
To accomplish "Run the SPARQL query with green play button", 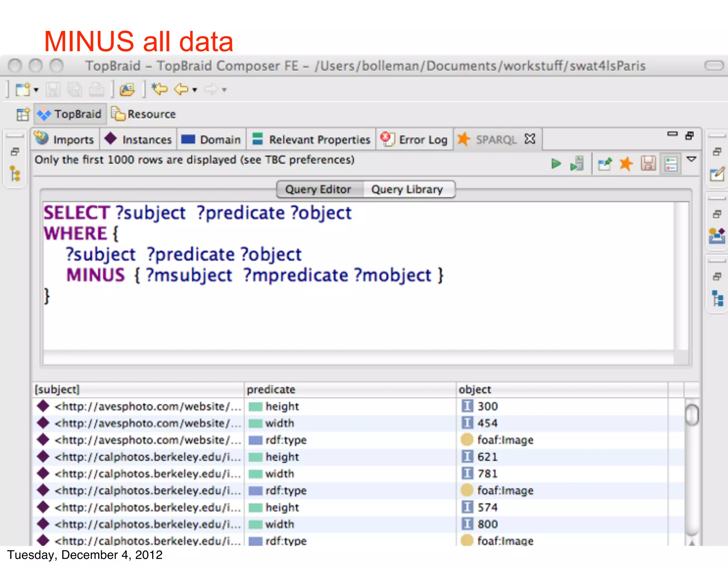I will 556,164.
